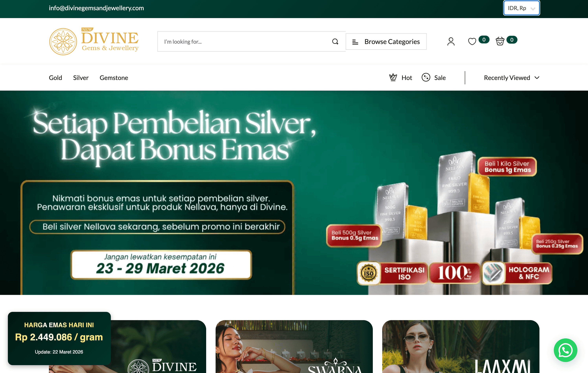Open the wishlist heart icon

click(x=472, y=41)
